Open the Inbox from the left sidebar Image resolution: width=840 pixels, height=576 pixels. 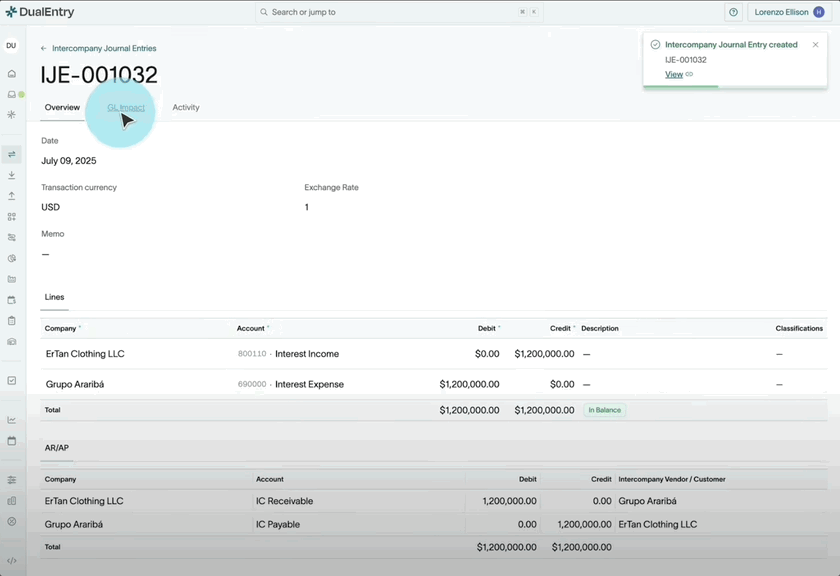pyautogui.click(x=12, y=94)
